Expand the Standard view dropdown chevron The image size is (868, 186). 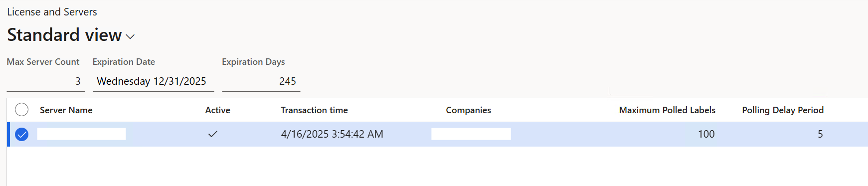130,36
